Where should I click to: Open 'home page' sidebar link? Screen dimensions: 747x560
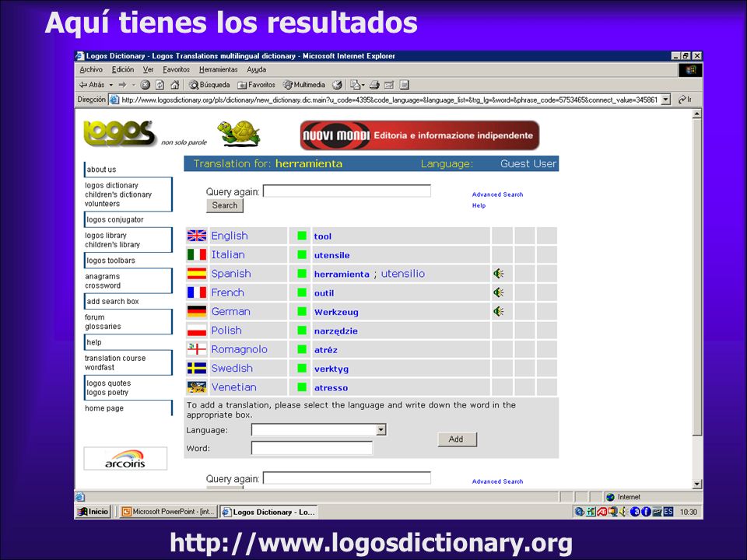103,408
